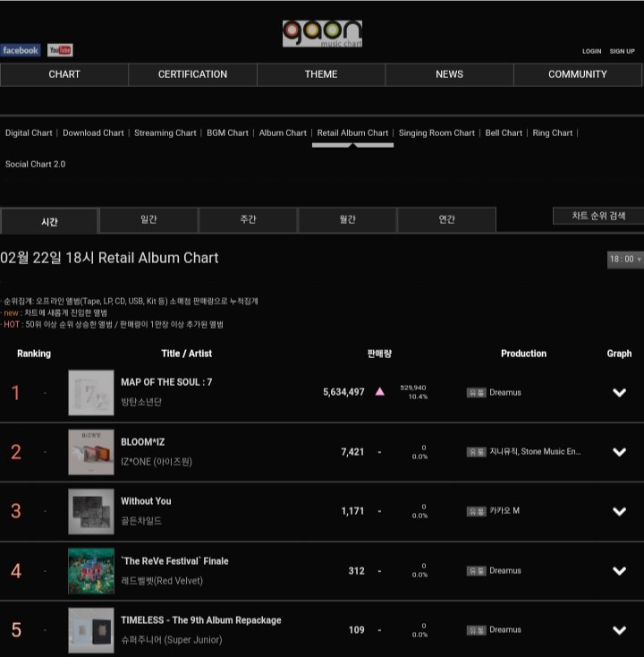644x657 pixels.
Task: Open the NEWS main menu
Action: [x=449, y=74]
